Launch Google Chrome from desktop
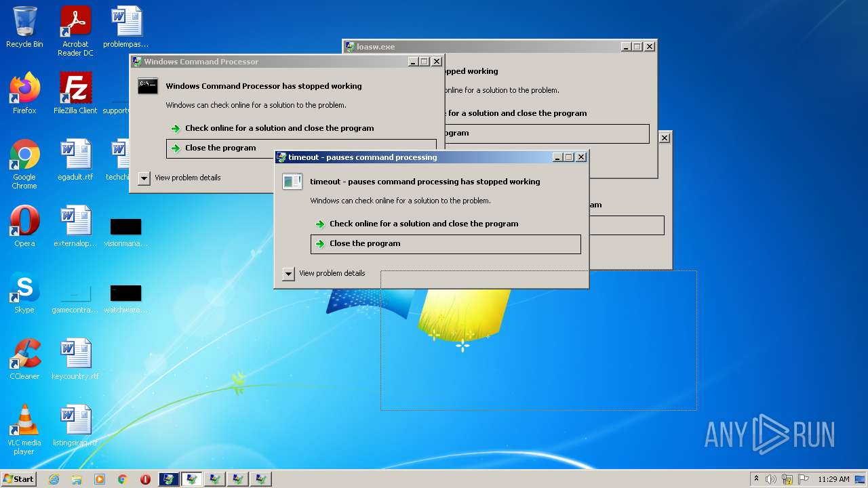The image size is (868, 488). pos(24,164)
